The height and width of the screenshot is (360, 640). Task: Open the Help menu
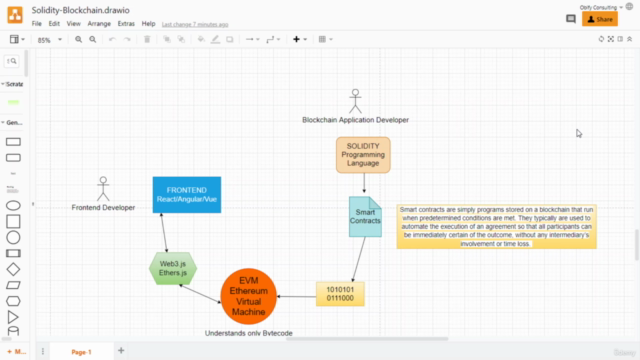pyautogui.click(x=148, y=24)
